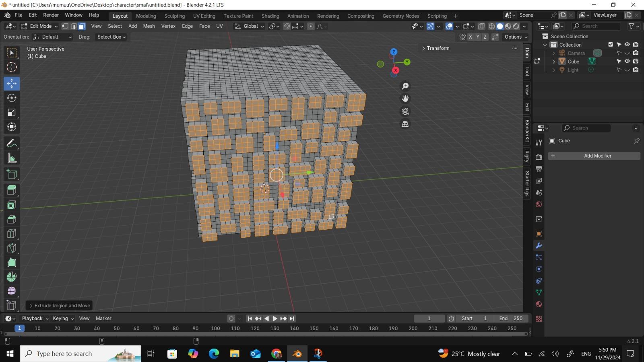This screenshot has height=362, width=644.
Task: Open the Face menu
Action: click(204, 26)
